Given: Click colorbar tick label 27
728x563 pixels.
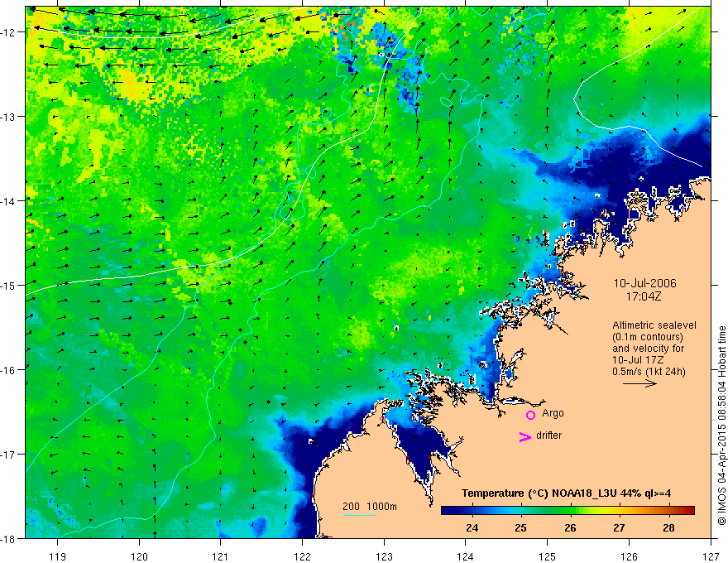Looking at the screenshot, I should tap(619, 527).
